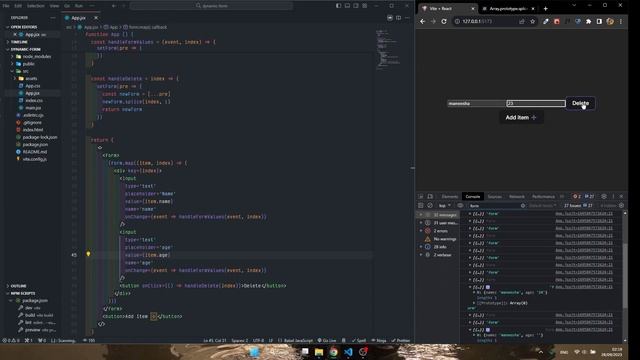Screen dimensions: 640x360
Task: Open the Run menu in VS Code
Action: click(x=79, y=6)
